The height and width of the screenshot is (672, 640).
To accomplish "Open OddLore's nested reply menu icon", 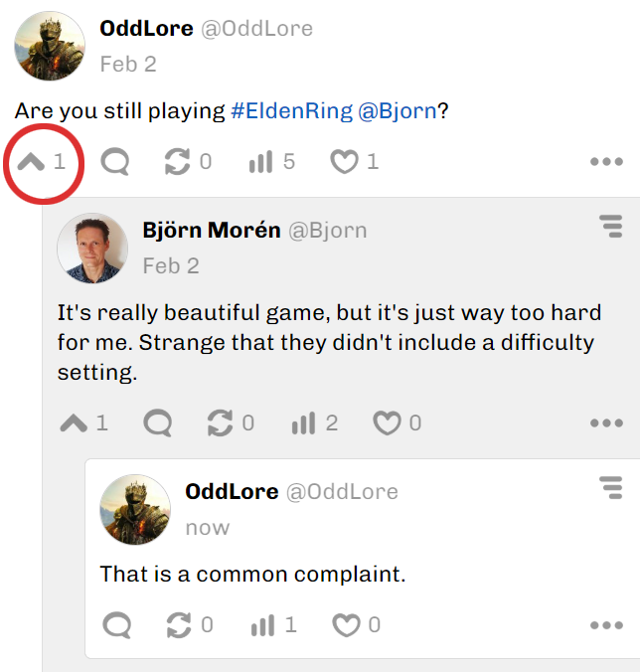I will point(610,488).
